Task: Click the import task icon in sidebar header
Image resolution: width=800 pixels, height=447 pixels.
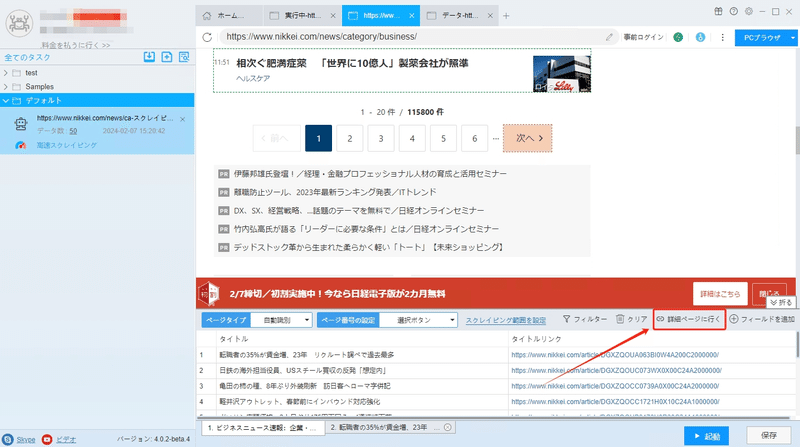Action: [x=149, y=57]
